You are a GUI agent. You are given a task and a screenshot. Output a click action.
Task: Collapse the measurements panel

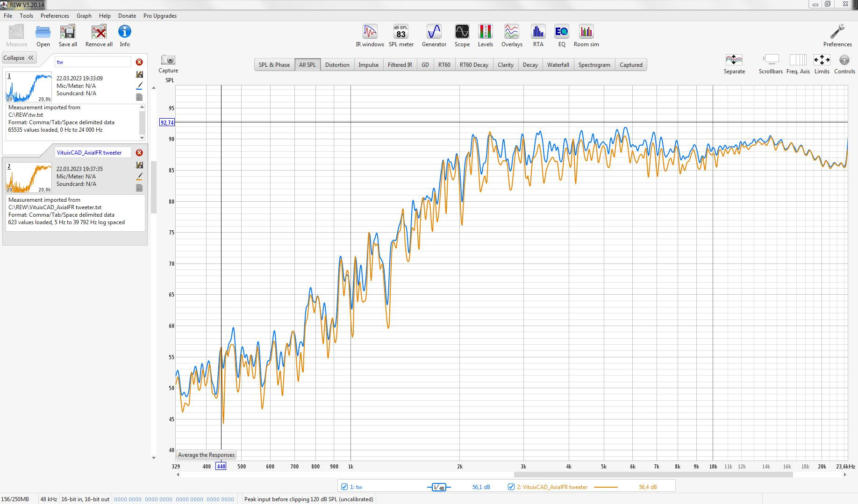point(19,58)
